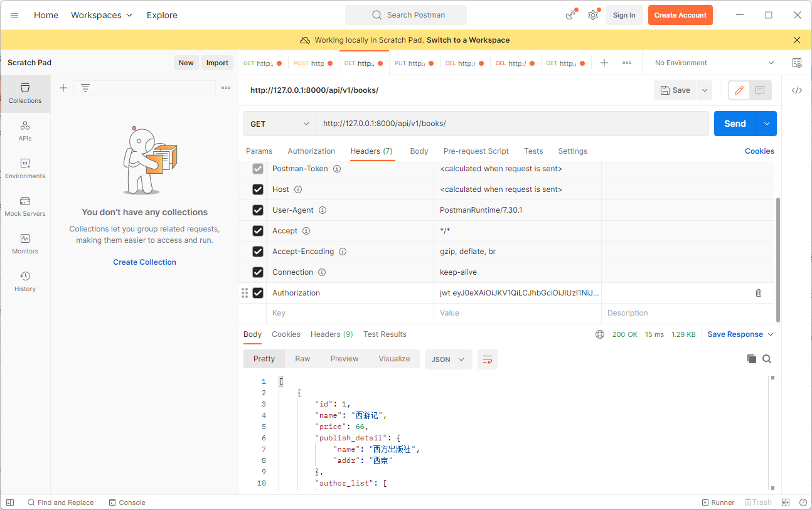Screen dimensions: 812x510
Task: Click the Create Account button
Action: click(x=680, y=15)
